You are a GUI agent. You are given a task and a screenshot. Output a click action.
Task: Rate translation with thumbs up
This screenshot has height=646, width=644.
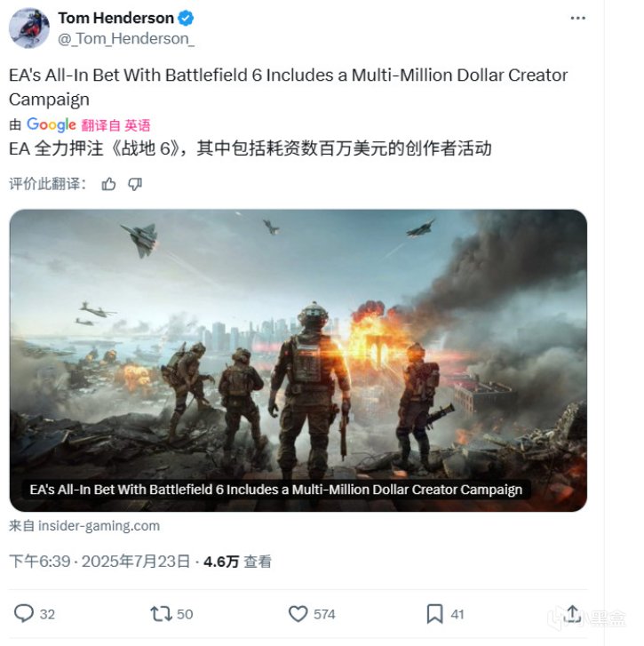tap(108, 184)
